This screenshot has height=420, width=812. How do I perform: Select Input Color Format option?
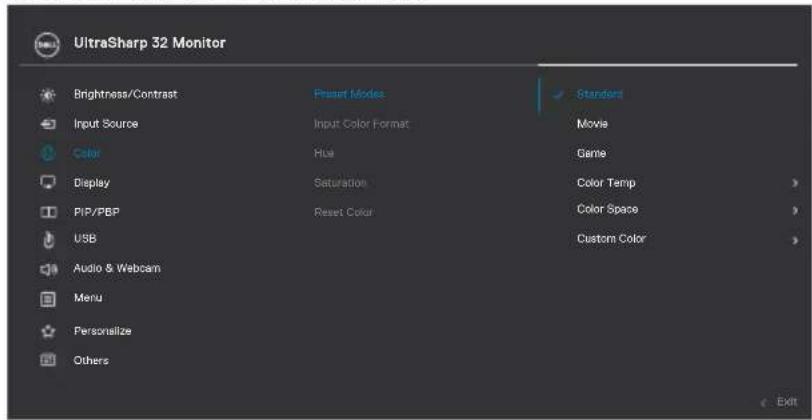pos(361,124)
